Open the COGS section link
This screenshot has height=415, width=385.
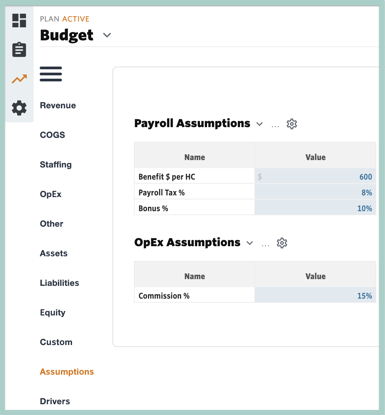coord(52,135)
